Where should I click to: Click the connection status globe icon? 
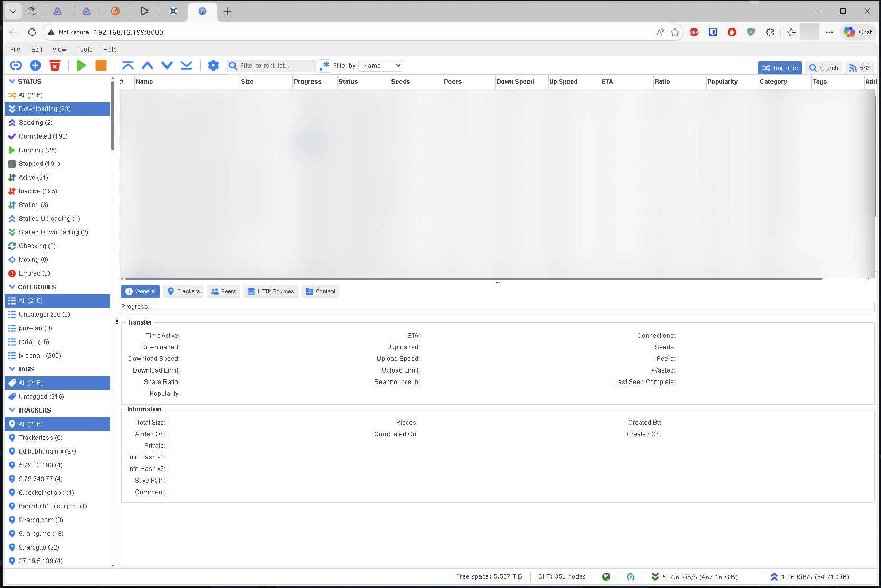pyautogui.click(x=606, y=577)
